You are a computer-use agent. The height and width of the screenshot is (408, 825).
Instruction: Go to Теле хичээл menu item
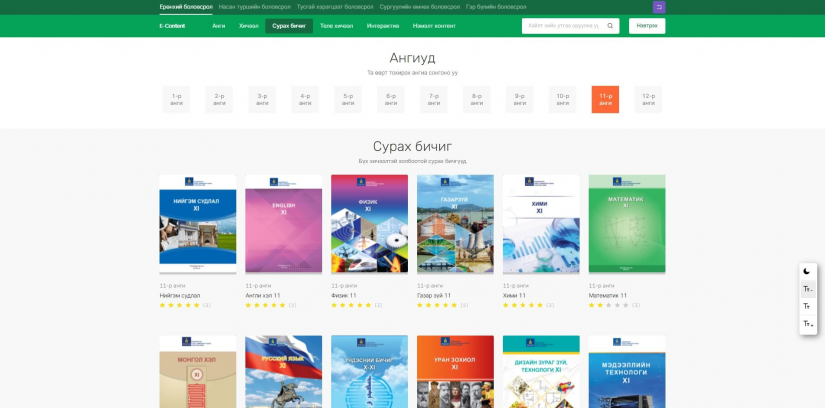coord(336,26)
